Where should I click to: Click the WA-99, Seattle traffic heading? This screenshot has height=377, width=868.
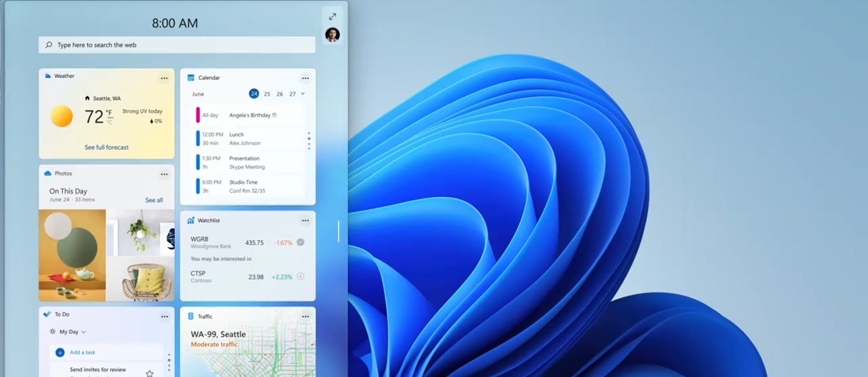[218, 334]
